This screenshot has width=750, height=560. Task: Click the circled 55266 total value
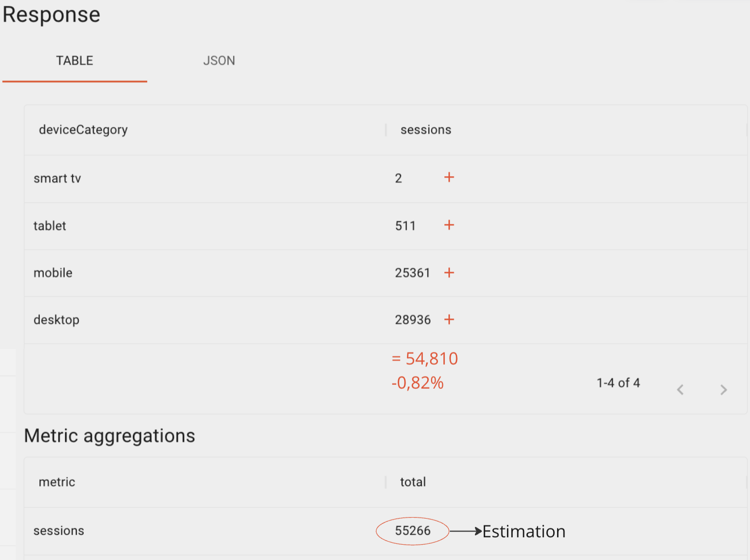coord(412,530)
